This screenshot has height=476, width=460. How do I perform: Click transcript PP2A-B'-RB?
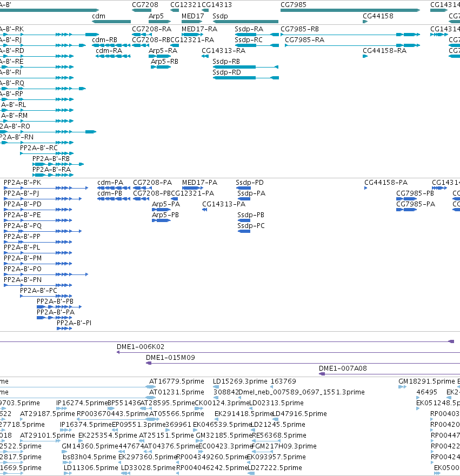(58, 164)
